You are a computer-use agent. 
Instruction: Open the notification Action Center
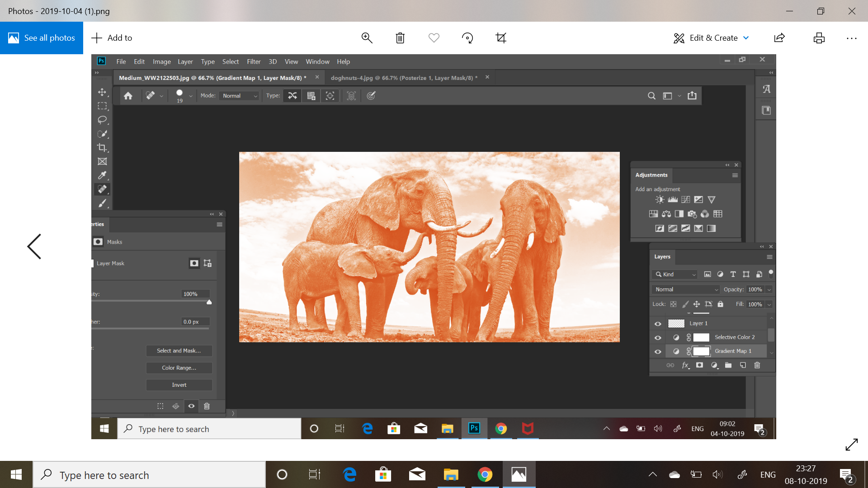pyautogui.click(x=846, y=474)
